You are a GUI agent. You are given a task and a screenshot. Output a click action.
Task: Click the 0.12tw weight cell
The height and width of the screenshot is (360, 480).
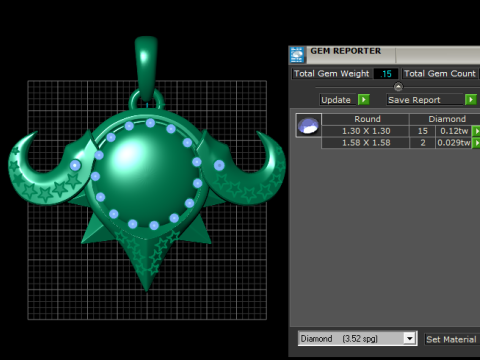pos(454,131)
